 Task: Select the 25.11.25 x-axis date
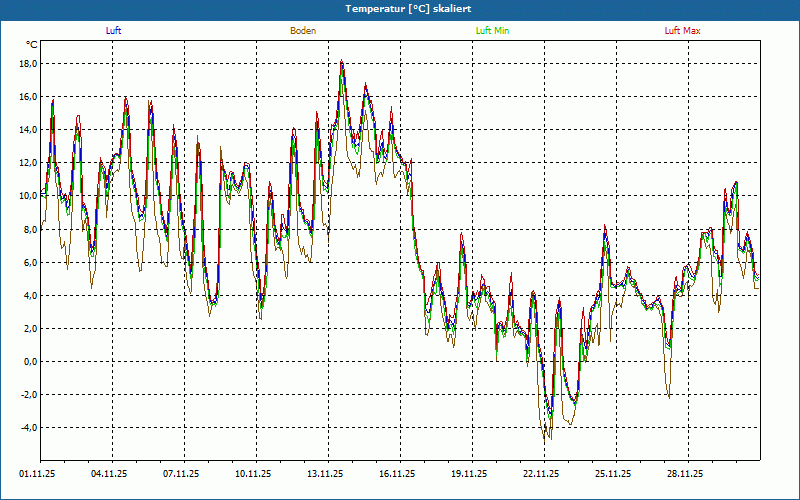pos(613,474)
